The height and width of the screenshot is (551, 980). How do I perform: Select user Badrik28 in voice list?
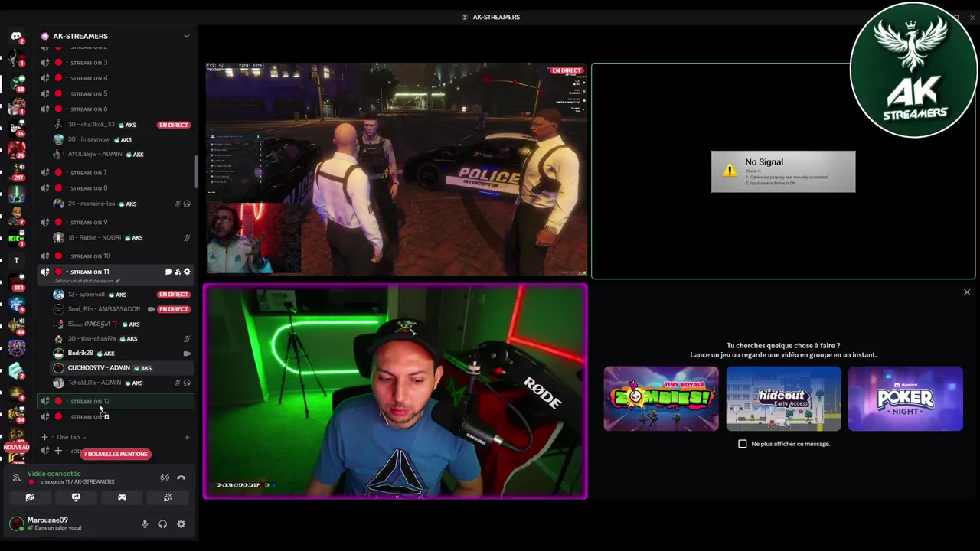[x=121, y=354]
